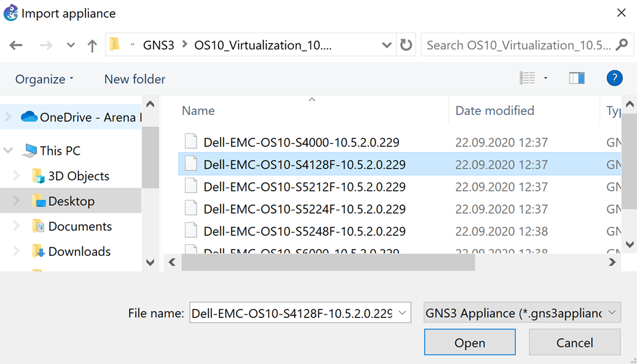The width and height of the screenshot is (637, 364).
Task: Go forward with the right arrow
Action: [46, 45]
